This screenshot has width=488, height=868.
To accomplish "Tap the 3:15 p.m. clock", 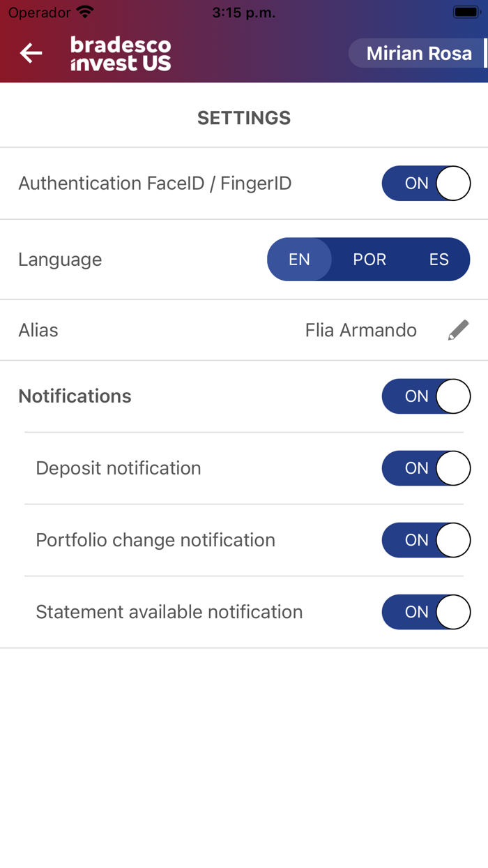I will [x=244, y=13].
